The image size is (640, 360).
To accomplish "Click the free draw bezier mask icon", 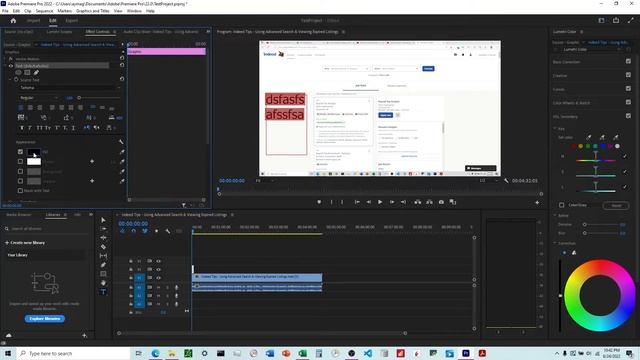I will (36, 72).
